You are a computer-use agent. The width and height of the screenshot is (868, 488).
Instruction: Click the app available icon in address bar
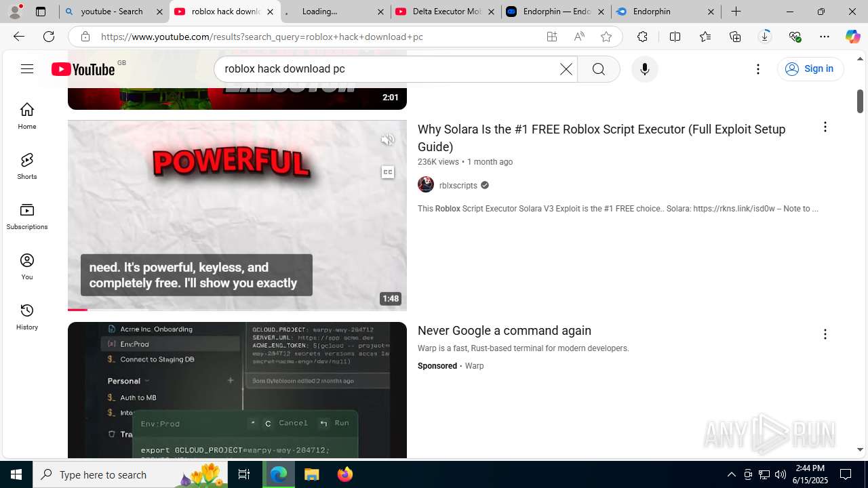tap(552, 37)
